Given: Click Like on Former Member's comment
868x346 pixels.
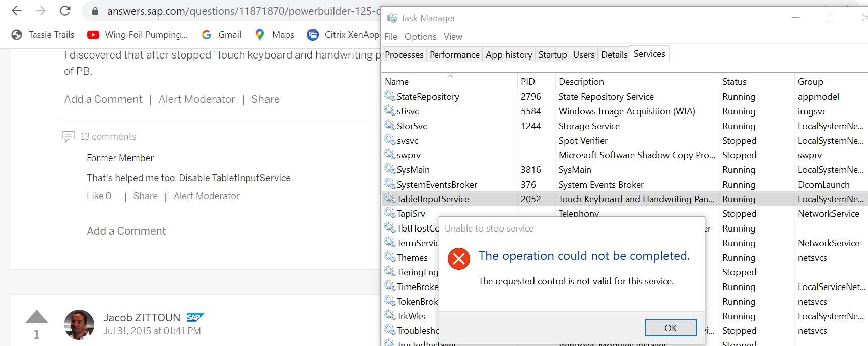Looking at the screenshot, I should click(99, 196).
